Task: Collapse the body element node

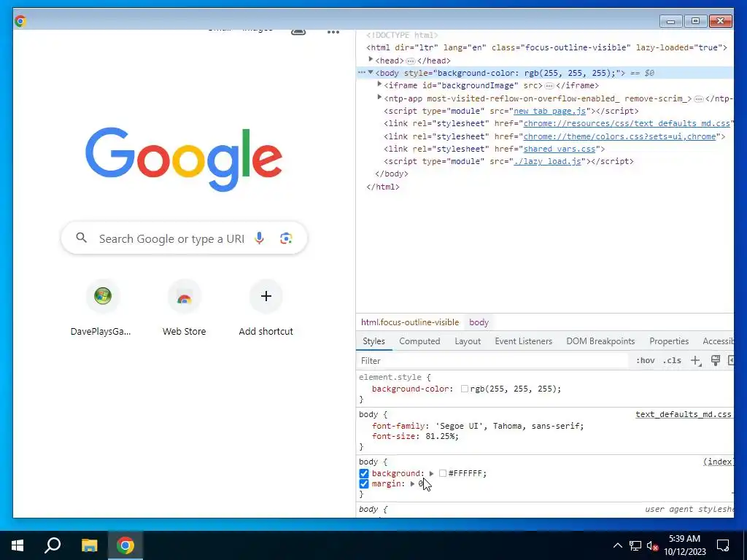Action: [x=371, y=72]
